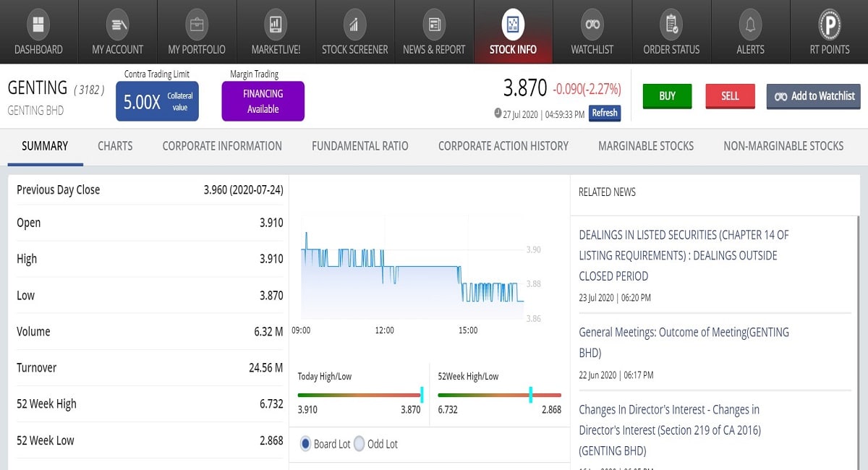Open the Marginable Stocks tab
868x470 pixels.
(646, 146)
